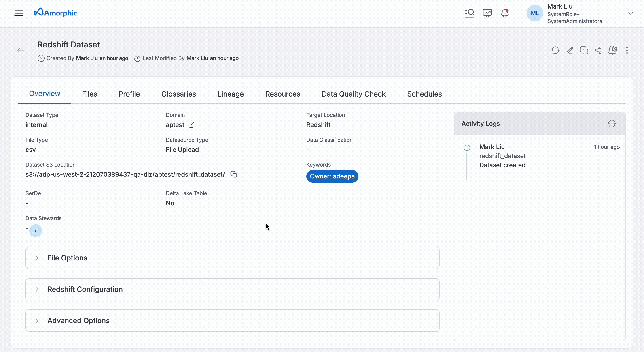Viewport: 644px width, 352px height.
Task: Open the notifications bell
Action: (505, 13)
